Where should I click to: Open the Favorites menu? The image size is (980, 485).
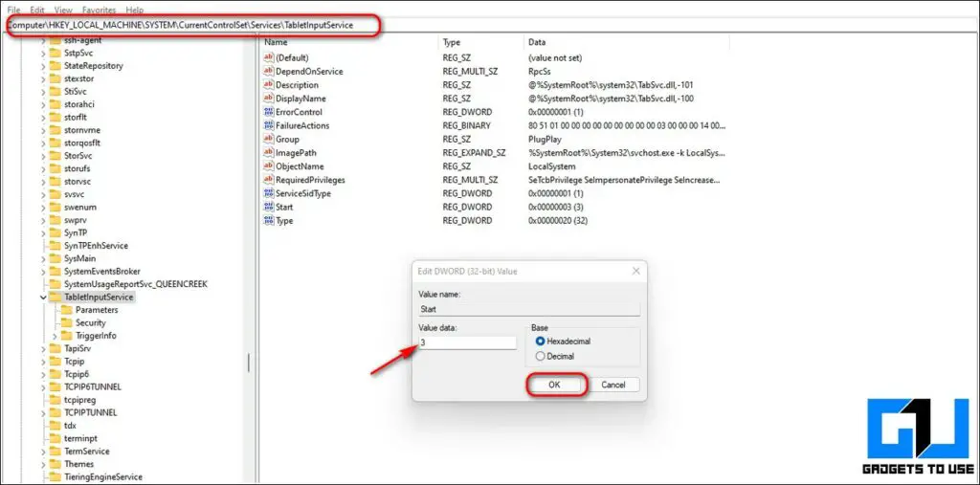coord(100,10)
